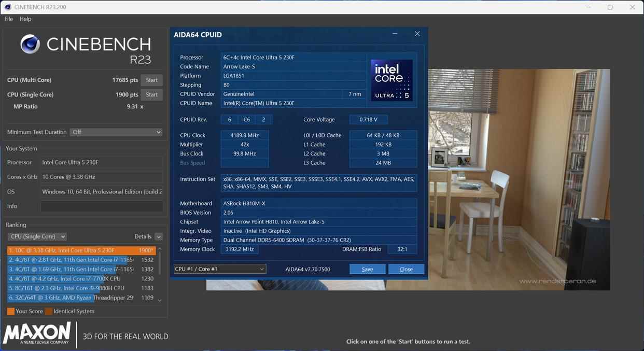
Task: Select the AMD Ryzen Threadripper ranking row
Action: [x=81, y=298]
